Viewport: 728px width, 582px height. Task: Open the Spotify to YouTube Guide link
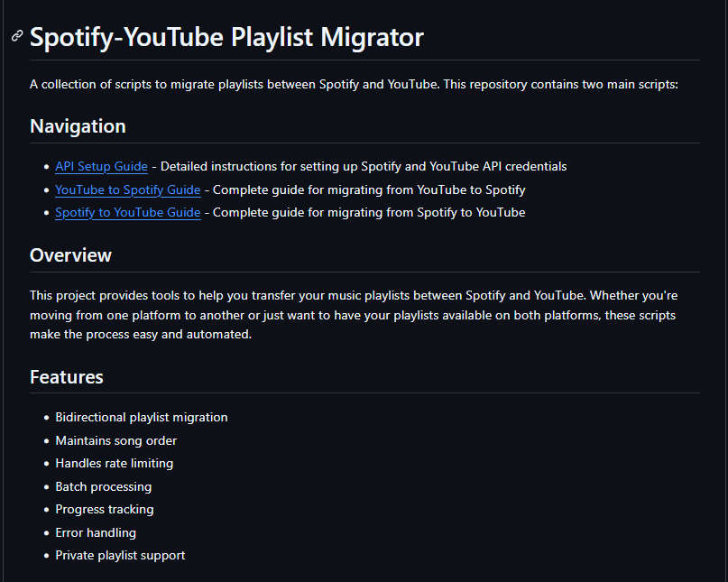pyautogui.click(x=128, y=212)
